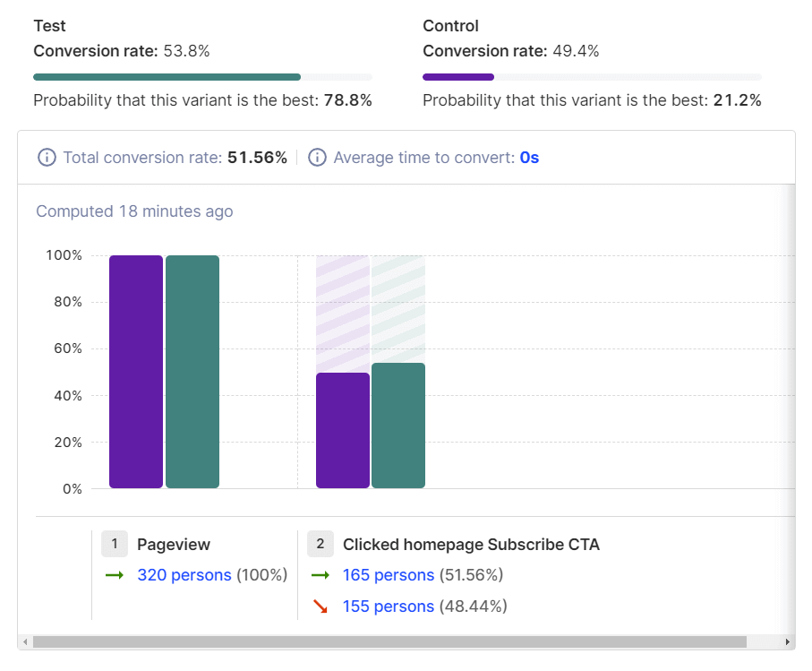
Task: Click the green conversion arrow for Subscribe CTA
Action: (x=321, y=575)
